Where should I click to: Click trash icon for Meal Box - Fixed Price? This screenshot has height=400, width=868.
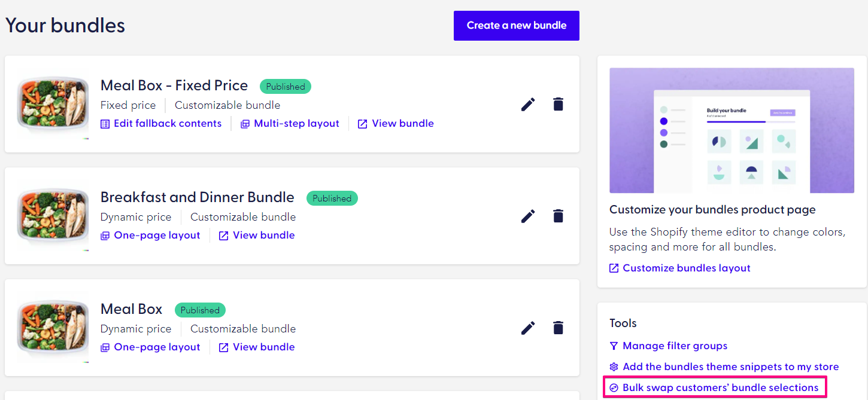click(x=558, y=105)
